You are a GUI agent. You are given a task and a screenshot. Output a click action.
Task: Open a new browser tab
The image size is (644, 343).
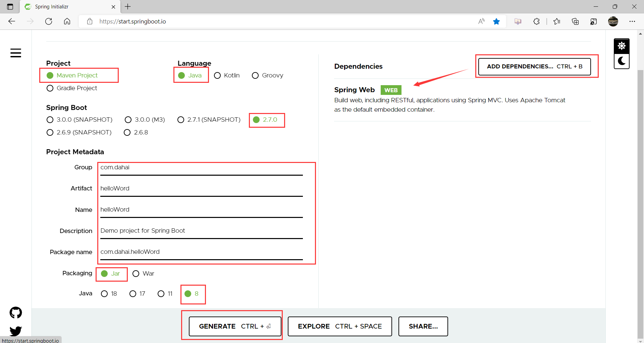128,6
